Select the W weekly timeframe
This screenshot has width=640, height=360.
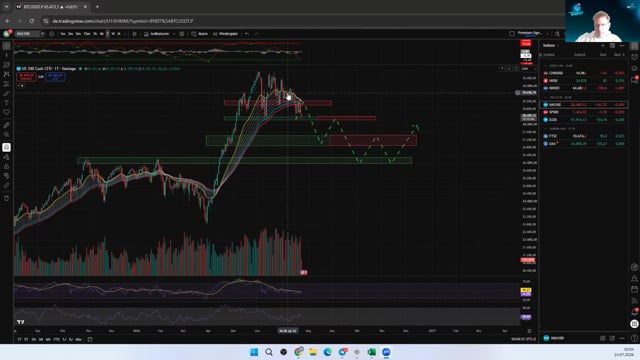coord(113,34)
